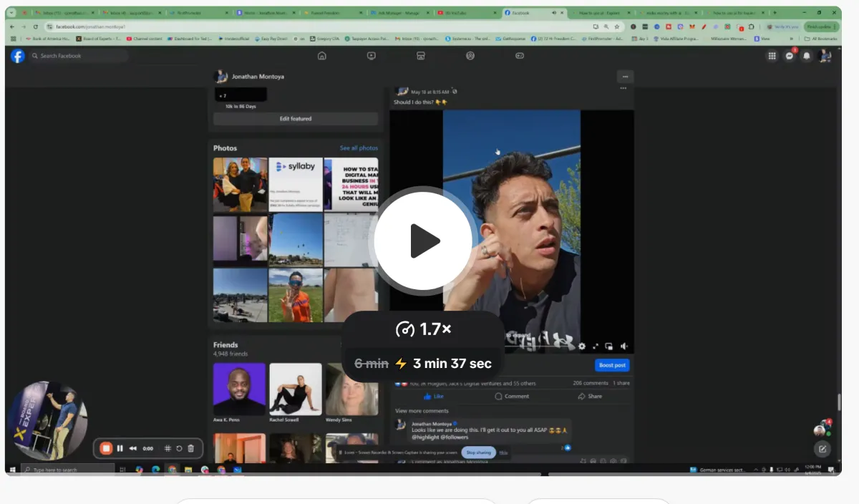Image resolution: width=859 pixels, height=504 pixels.
Task: Open the Facebook logo home link
Action: (x=17, y=56)
